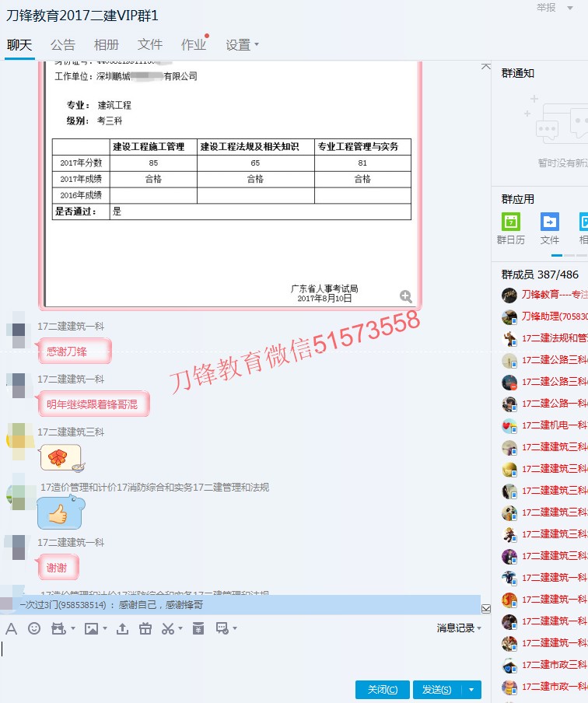Image resolution: width=588 pixels, height=703 pixels.
Task: Click the group title 刀锋教育2017二建VIP群1
Action: [x=82, y=16]
